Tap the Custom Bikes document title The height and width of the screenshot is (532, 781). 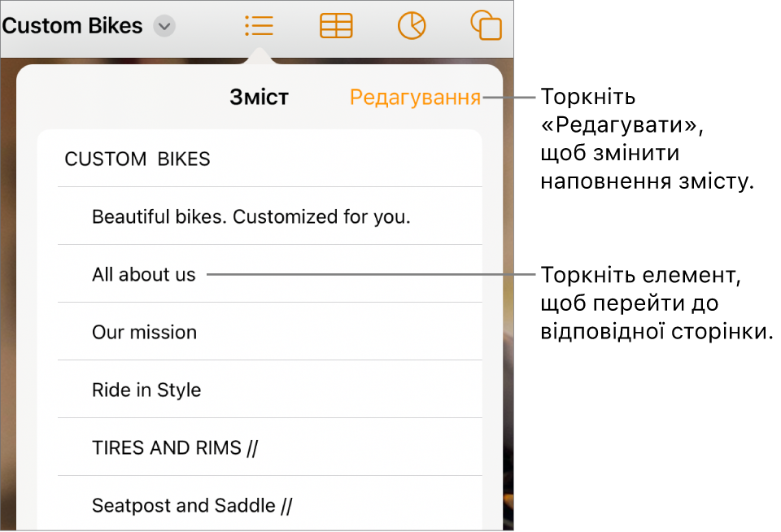point(72,26)
